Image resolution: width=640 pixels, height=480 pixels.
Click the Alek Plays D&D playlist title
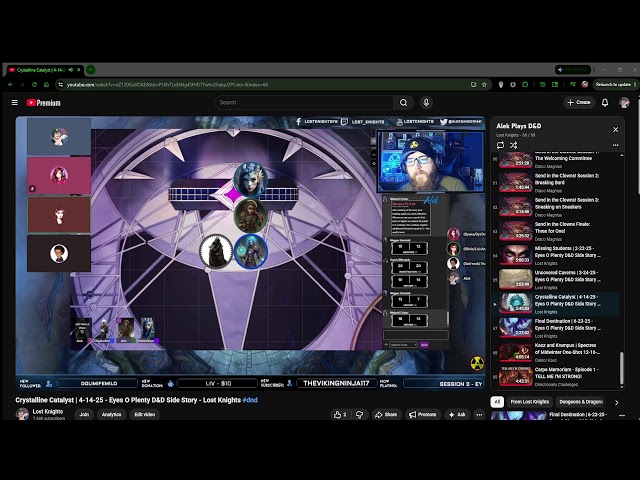pos(519,126)
